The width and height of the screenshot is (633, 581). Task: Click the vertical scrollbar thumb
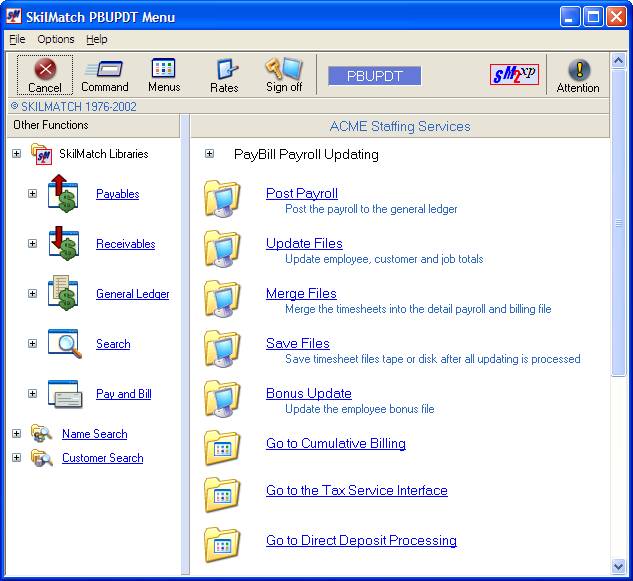coord(618,223)
